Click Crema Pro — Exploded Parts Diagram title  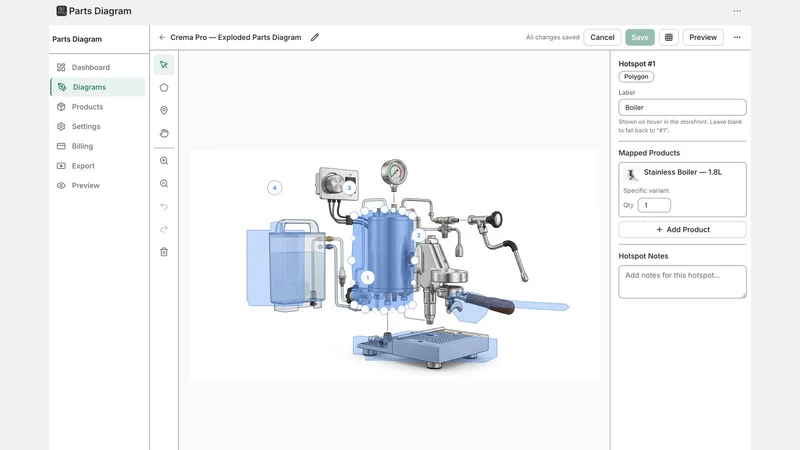236,37
